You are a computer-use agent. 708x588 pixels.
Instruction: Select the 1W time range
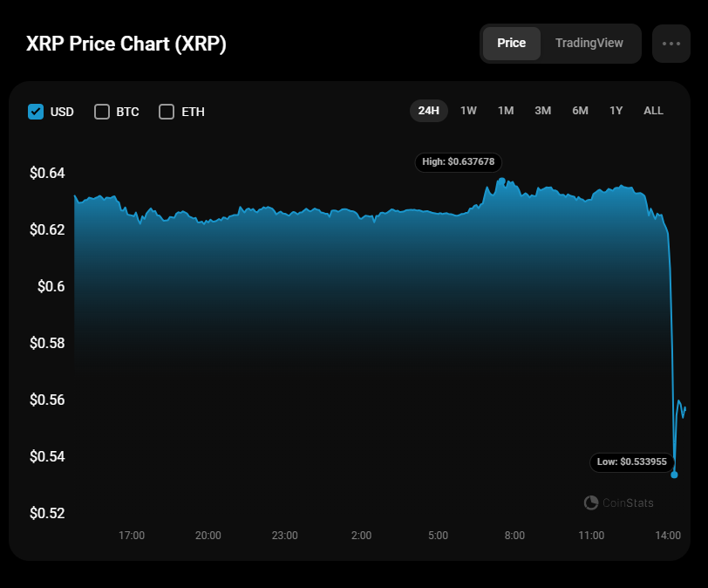468,111
